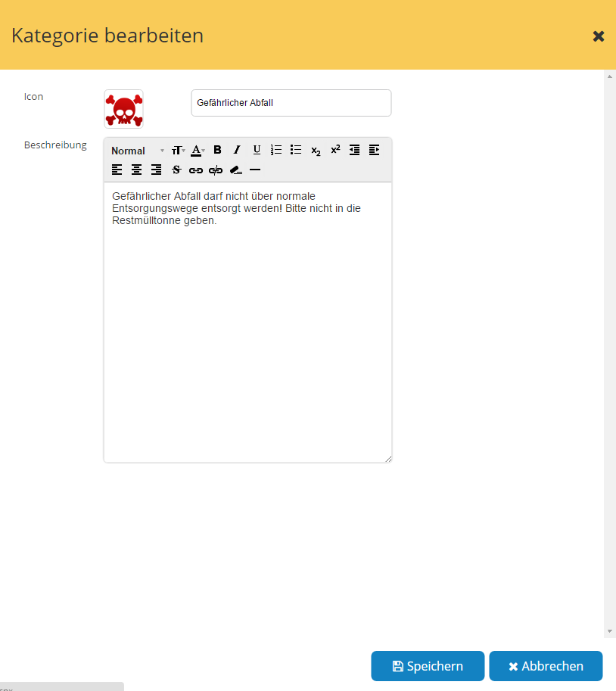The width and height of the screenshot is (616, 691).
Task: Clear formatting with eraser icon
Action: (236, 170)
